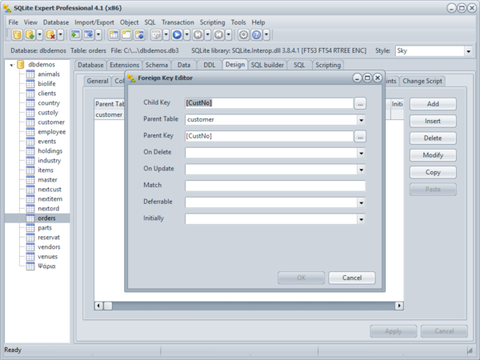Click Cancel in Foreign Key Editor
480x360 pixels.
tap(352, 278)
